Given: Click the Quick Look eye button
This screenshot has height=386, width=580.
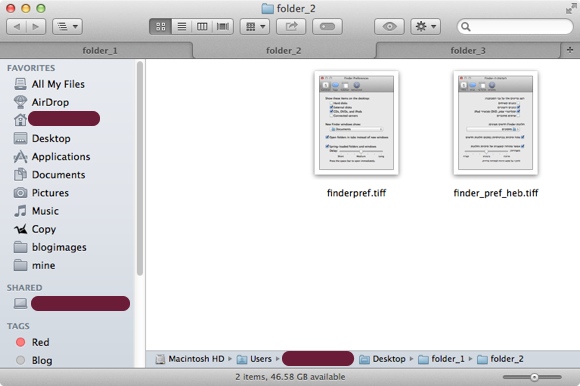Looking at the screenshot, I should [x=389, y=27].
